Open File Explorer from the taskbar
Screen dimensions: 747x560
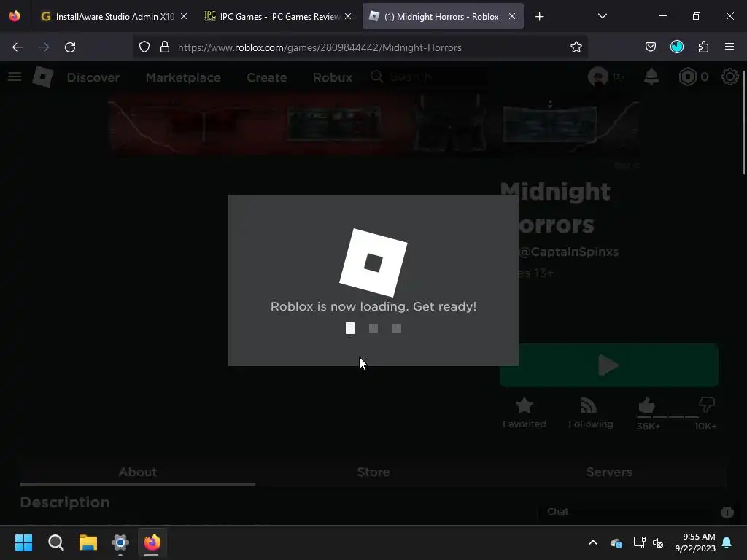point(88,542)
